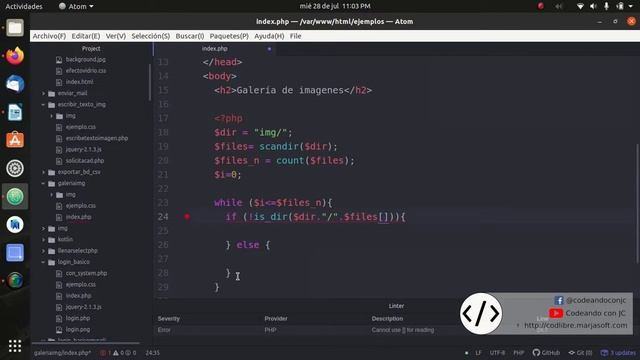Click the kotlin folder icon
The image size is (640, 360).
(x=51, y=240)
